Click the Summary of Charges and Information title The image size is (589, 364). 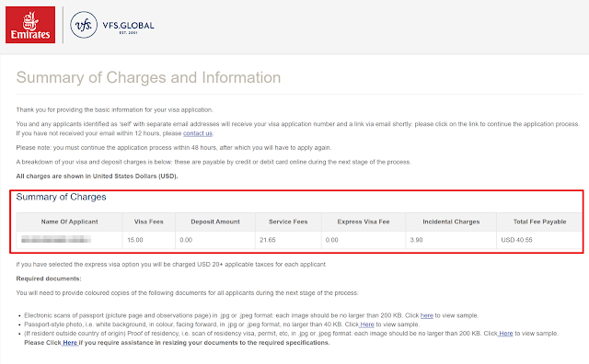[148, 78]
